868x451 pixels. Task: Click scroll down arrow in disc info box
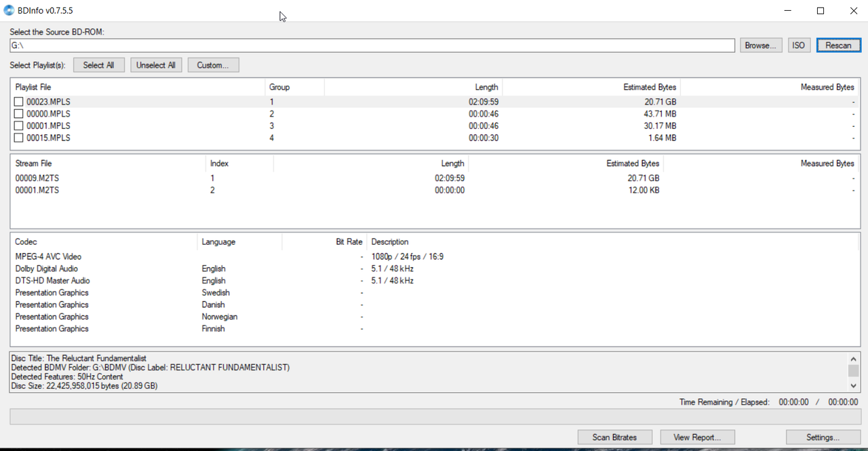[x=854, y=385]
